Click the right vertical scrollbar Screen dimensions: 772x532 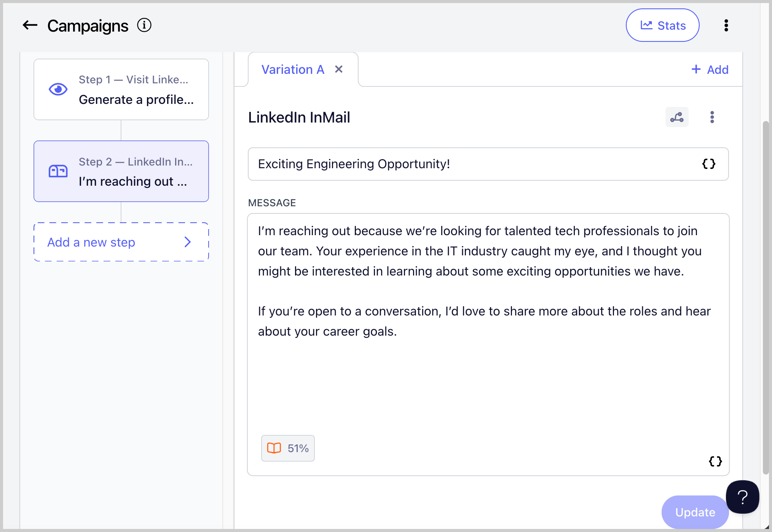coord(766,297)
